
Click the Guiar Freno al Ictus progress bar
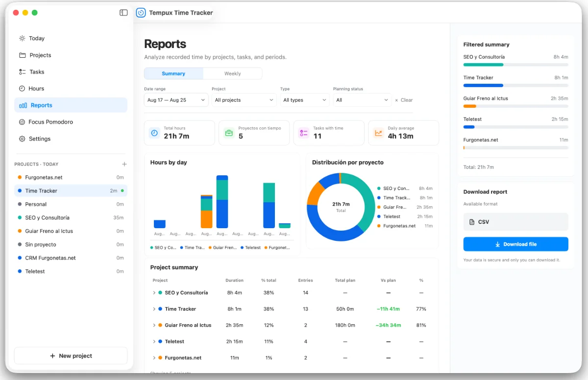[516, 106]
